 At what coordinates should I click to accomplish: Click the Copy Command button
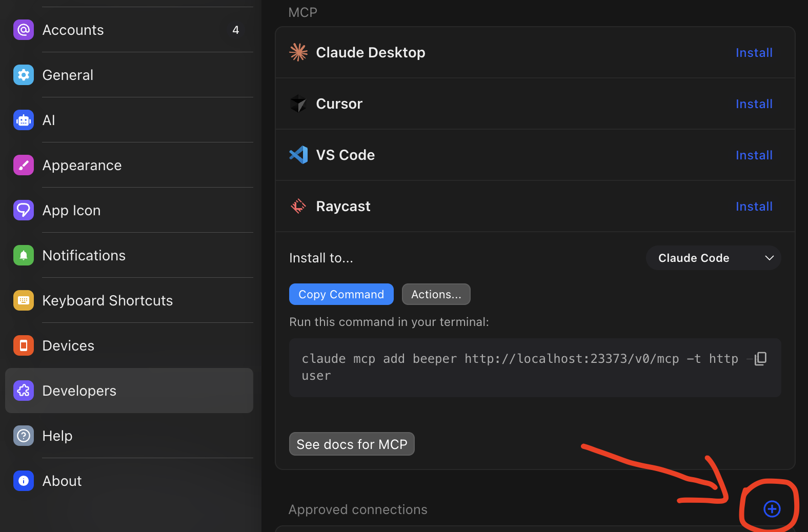click(341, 294)
